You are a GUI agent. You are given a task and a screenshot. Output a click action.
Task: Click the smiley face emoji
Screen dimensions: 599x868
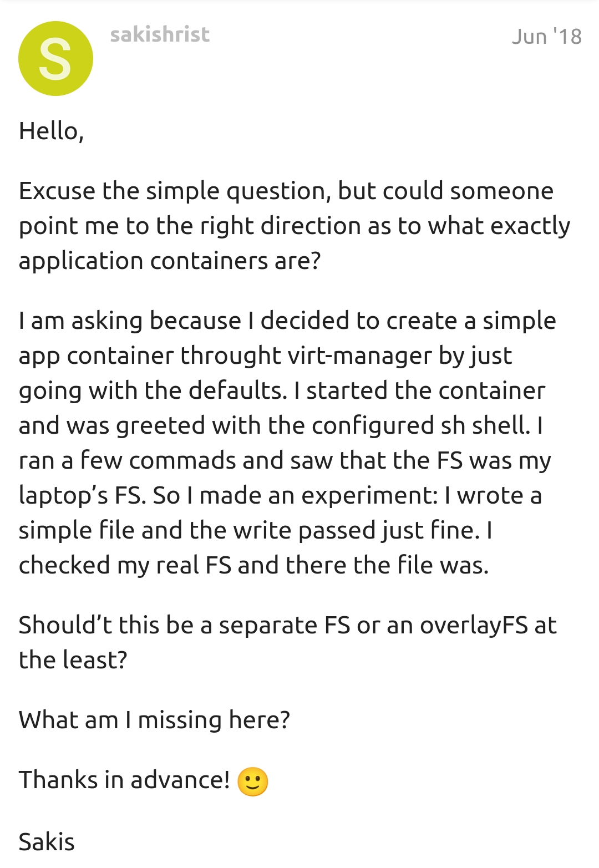(x=252, y=781)
